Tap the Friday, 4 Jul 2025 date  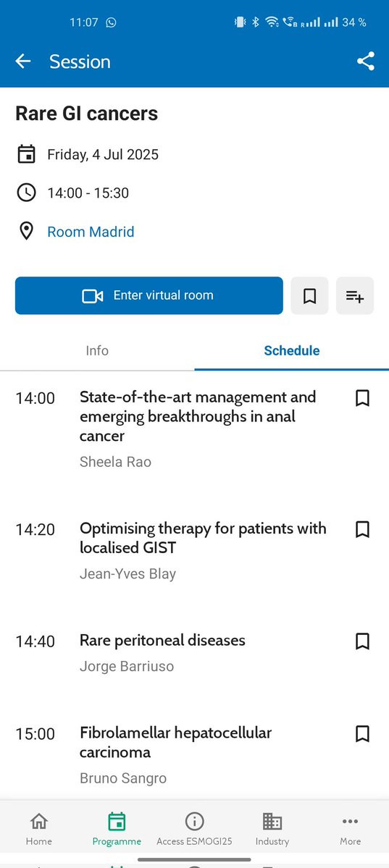coord(103,154)
